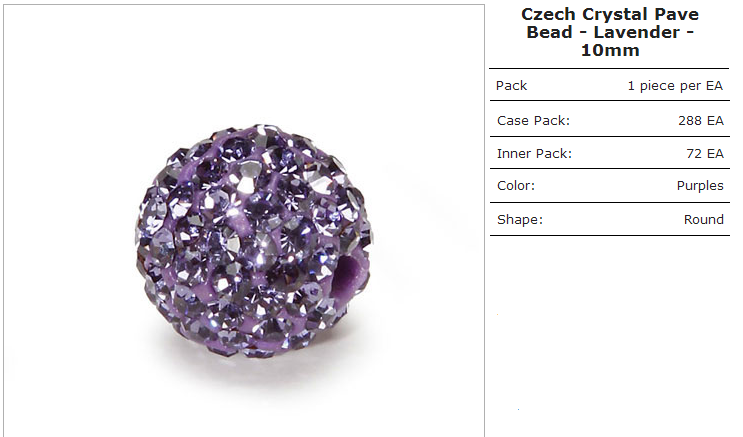743x437 pixels.
Task: Click the word "Lavender" in the product title
Action: pyautogui.click(x=636, y=32)
